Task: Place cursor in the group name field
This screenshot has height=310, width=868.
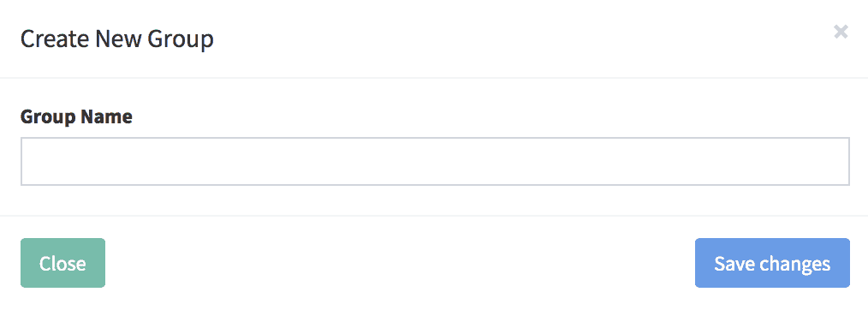Action: 435,161
